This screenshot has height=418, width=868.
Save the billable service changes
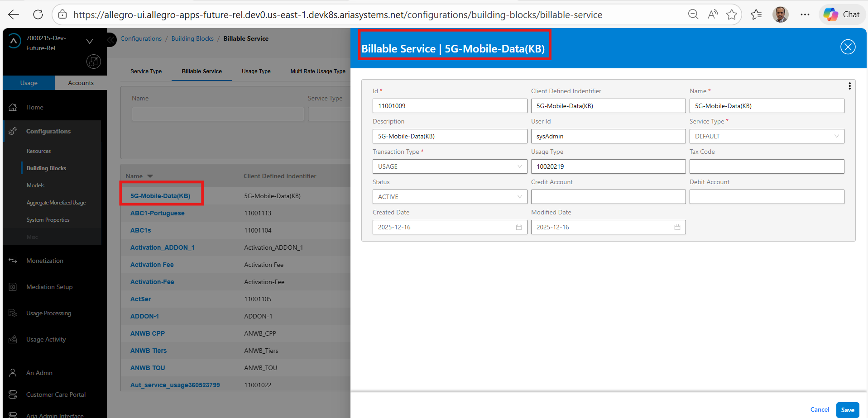pos(848,410)
